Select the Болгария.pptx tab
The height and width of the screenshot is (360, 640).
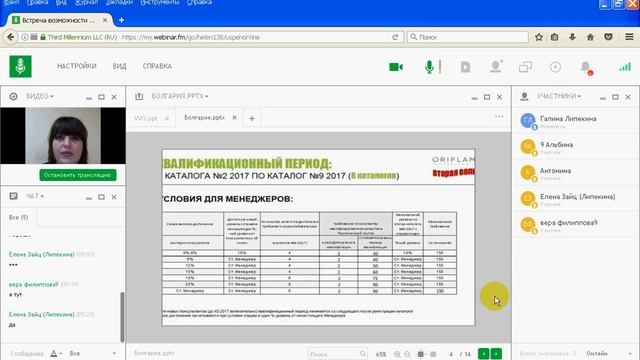pos(204,118)
